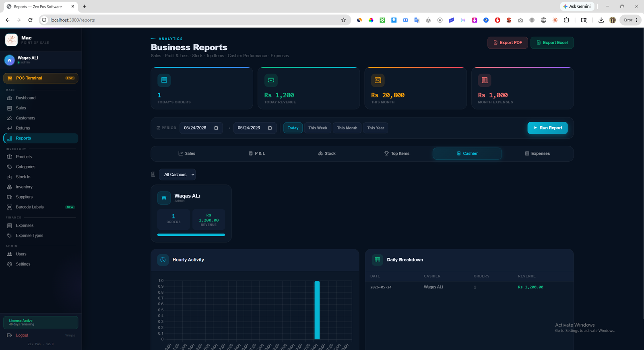Viewport: 644px width, 350px height.
Task: Select the Today period toggle
Action: click(293, 128)
